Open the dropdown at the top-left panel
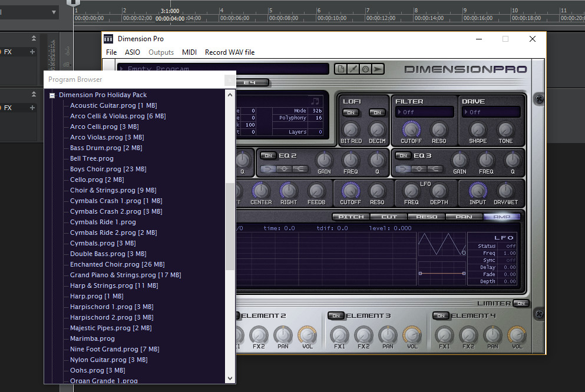The image size is (585, 392). pos(53,11)
